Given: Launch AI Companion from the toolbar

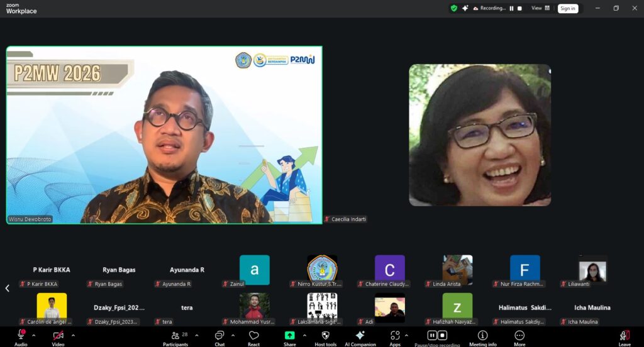Looking at the screenshot, I should (360, 336).
